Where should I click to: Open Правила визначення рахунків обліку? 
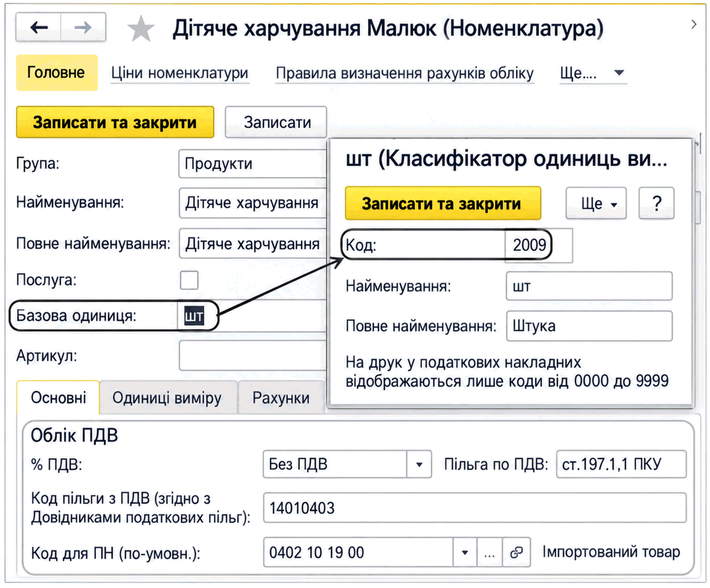(x=405, y=73)
